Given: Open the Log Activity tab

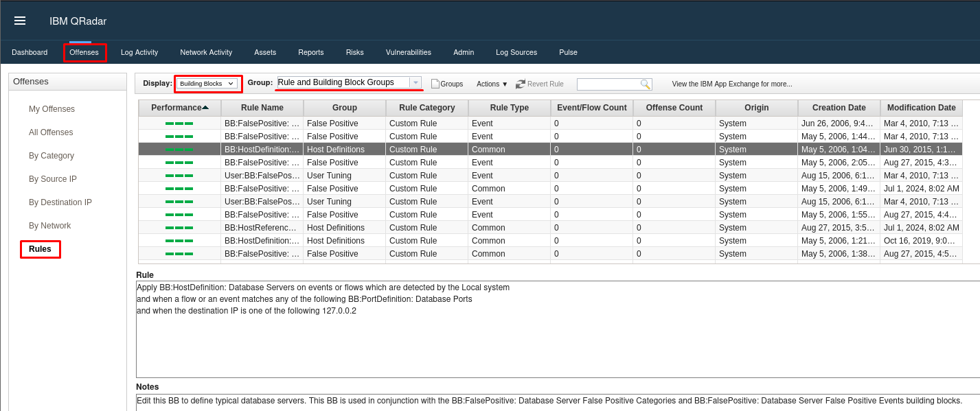Looking at the screenshot, I should click(x=139, y=52).
